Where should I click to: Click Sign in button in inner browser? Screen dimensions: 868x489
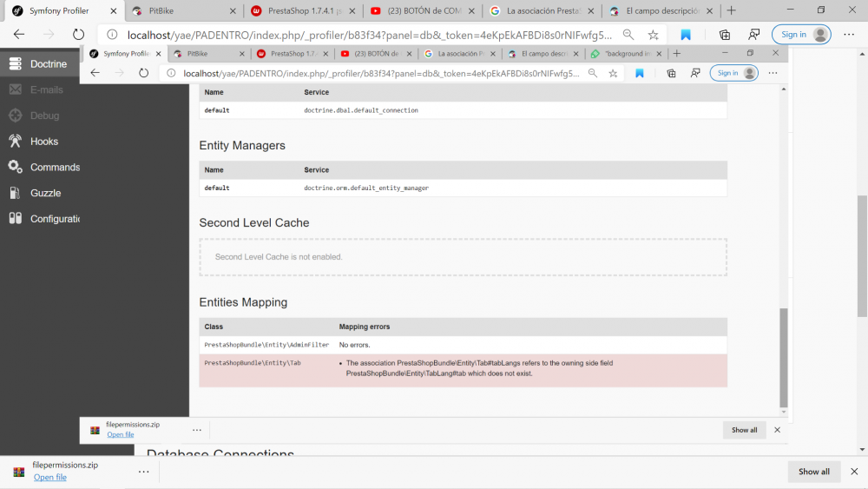[734, 73]
